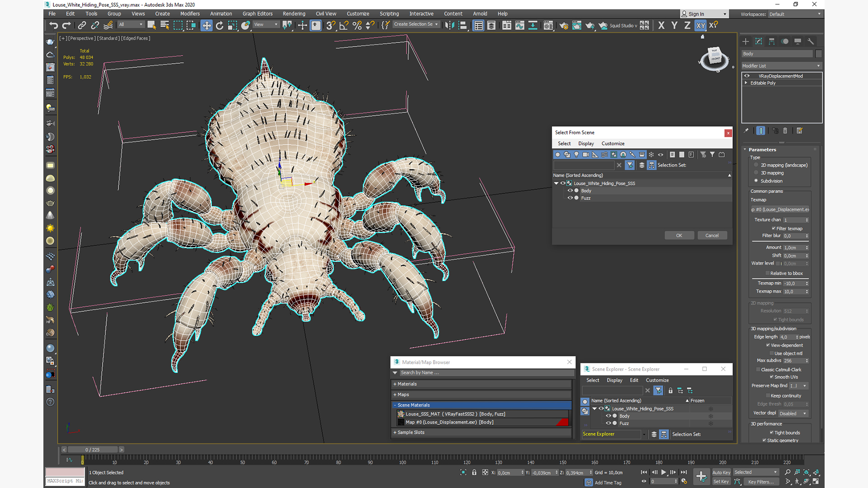The width and height of the screenshot is (868, 488).
Task: Click OK in Select From Scene
Action: coord(679,235)
